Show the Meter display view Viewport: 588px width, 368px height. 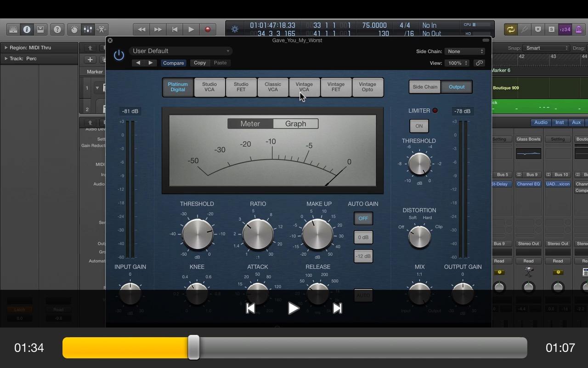point(250,124)
